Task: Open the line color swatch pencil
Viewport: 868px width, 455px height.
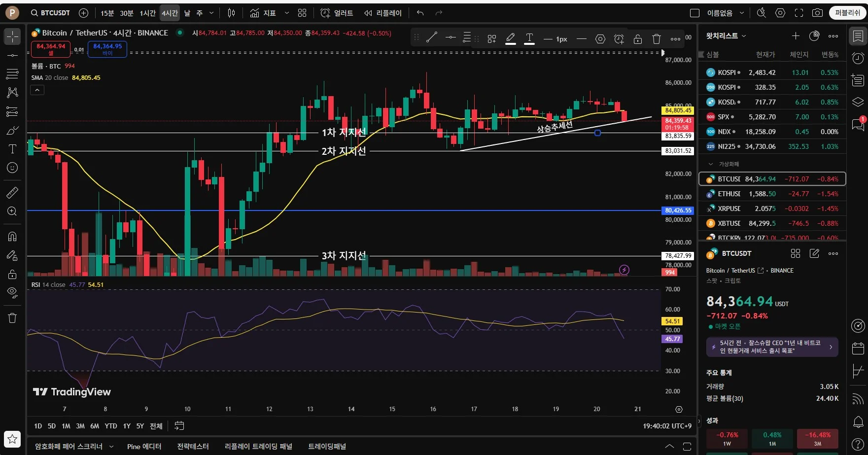Action: tap(511, 39)
